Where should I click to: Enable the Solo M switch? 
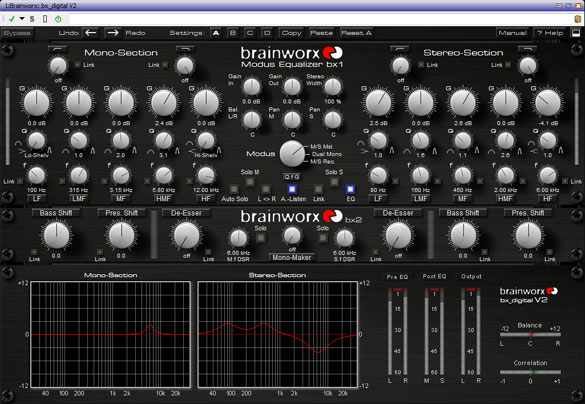pos(250,182)
